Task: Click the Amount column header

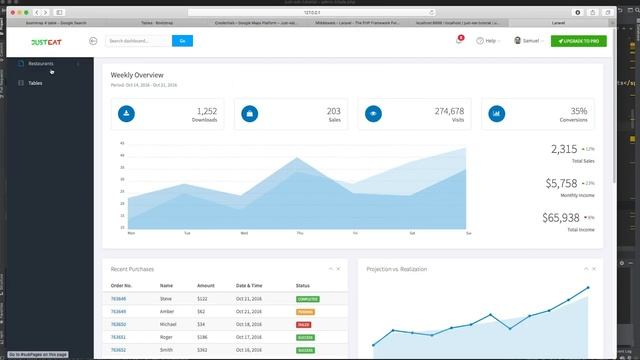Action: (206, 286)
